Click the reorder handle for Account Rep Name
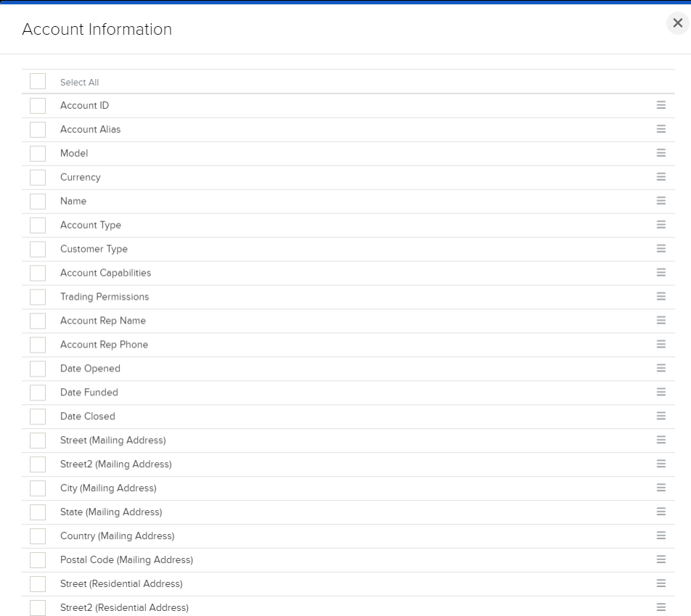Viewport: 691px width, 616px height. click(x=661, y=320)
